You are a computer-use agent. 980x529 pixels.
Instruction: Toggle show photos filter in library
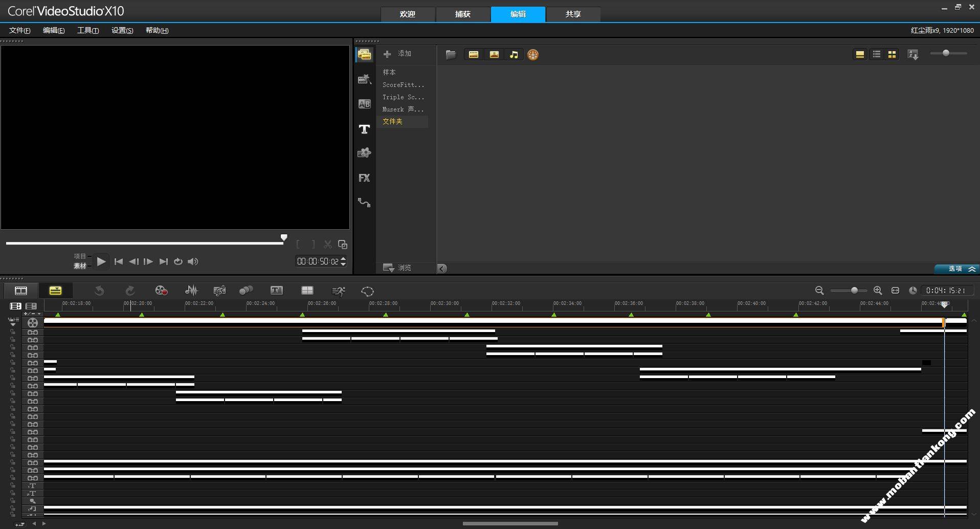click(x=494, y=54)
